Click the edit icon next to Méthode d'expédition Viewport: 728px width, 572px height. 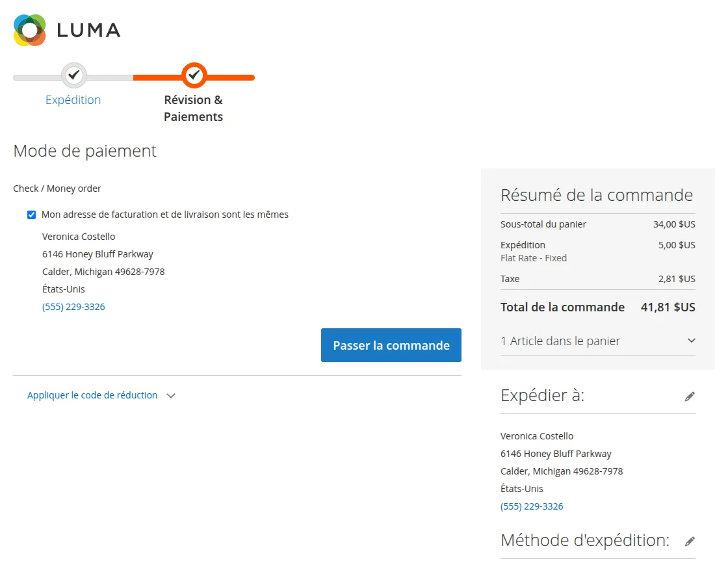(x=690, y=540)
